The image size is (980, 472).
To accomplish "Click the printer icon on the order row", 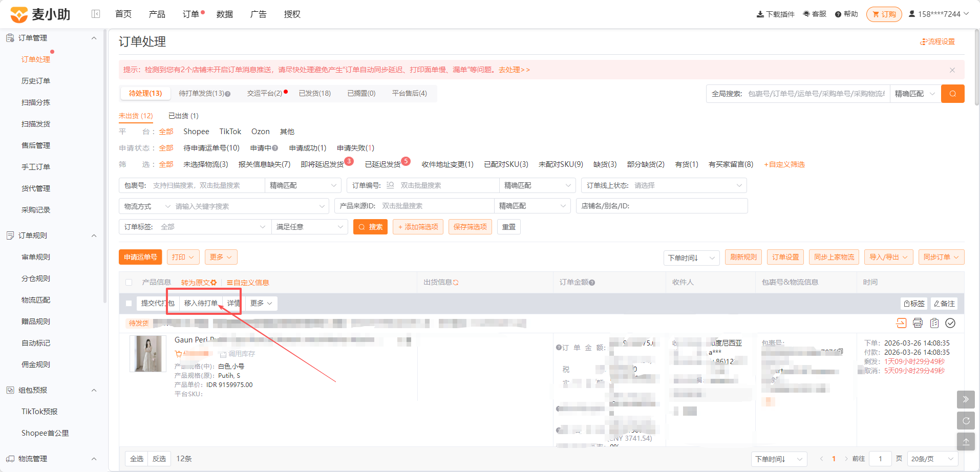I will coord(918,323).
